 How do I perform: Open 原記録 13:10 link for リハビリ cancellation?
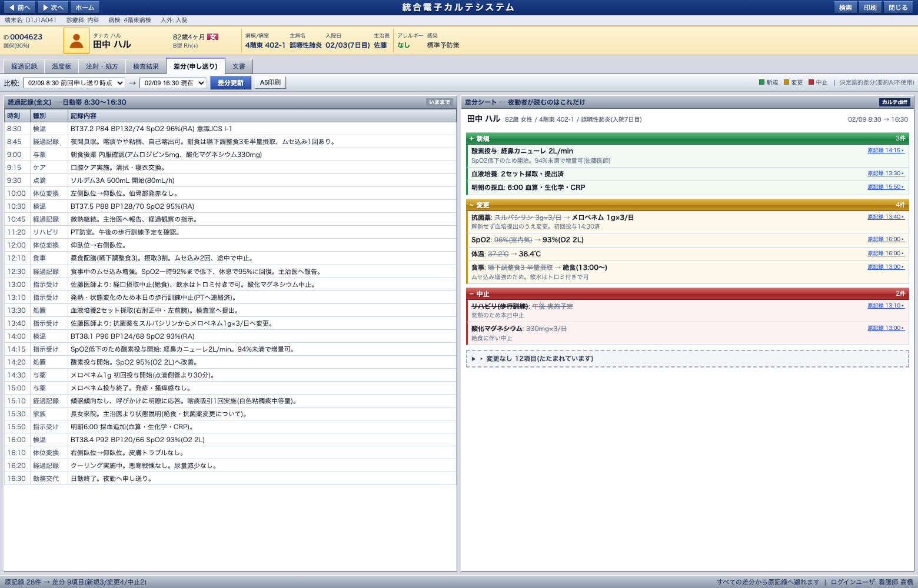(x=886, y=306)
